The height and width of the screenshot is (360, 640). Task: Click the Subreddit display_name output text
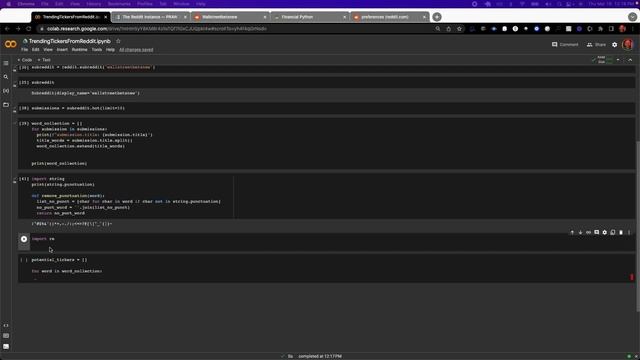86,93
